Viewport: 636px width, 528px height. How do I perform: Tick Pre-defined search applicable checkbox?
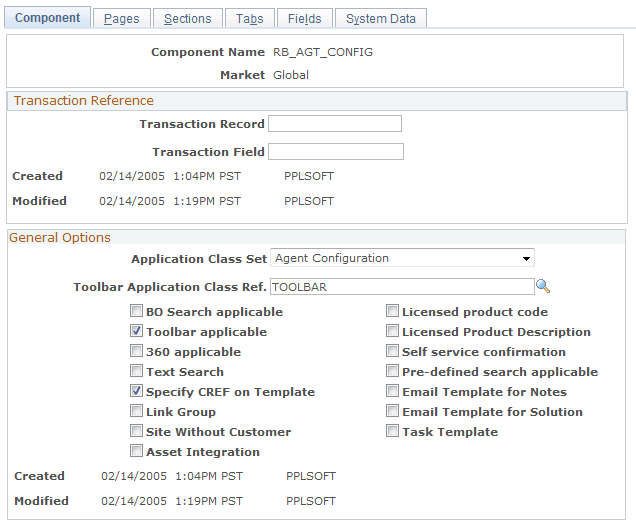[392, 371]
